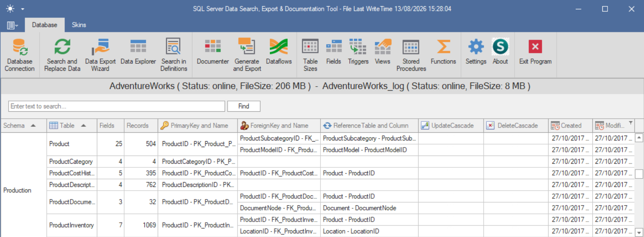Viewport: 644px width, 237px height.
Task: Click the vertical scrollbar thumb
Action: tap(639, 174)
